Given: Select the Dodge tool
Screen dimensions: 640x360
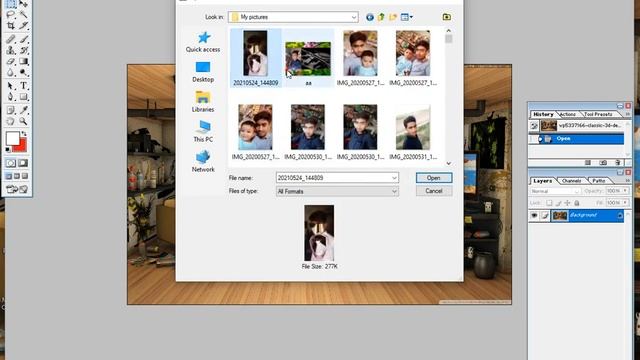Looking at the screenshot, I should [24, 72].
